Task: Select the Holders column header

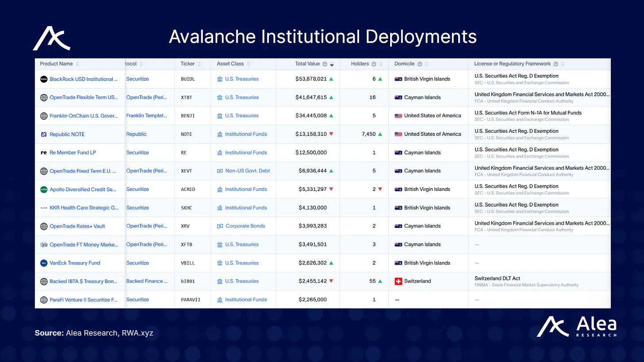Action: pyautogui.click(x=360, y=64)
